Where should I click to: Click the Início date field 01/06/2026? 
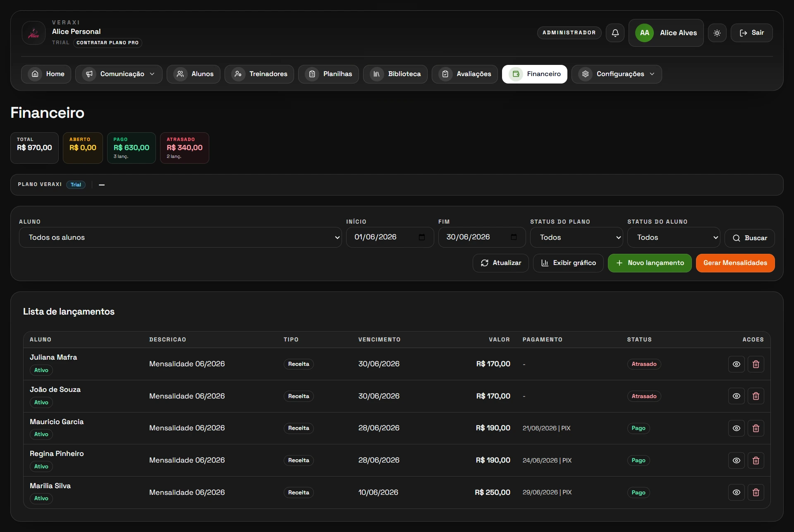pyautogui.click(x=390, y=237)
